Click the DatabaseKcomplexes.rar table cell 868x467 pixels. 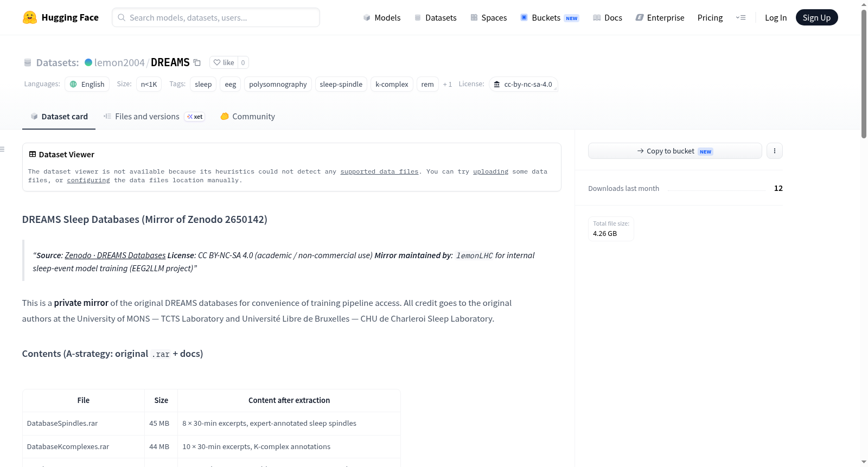(x=84, y=447)
